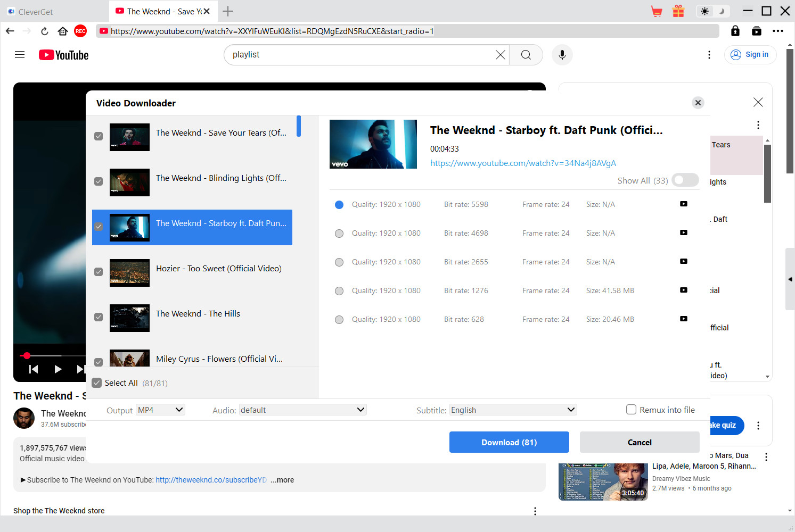Open the Output format MP4 dropdown
Viewport: 795px width, 532px height.
pyautogui.click(x=160, y=410)
